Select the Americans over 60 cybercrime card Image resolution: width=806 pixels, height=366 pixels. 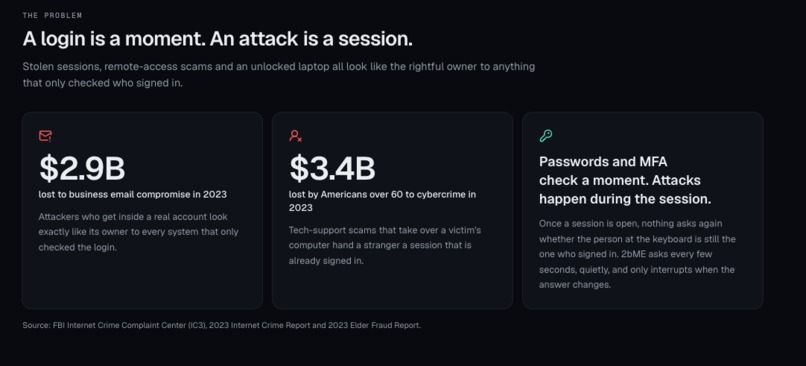pyautogui.click(x=392, y=210)
